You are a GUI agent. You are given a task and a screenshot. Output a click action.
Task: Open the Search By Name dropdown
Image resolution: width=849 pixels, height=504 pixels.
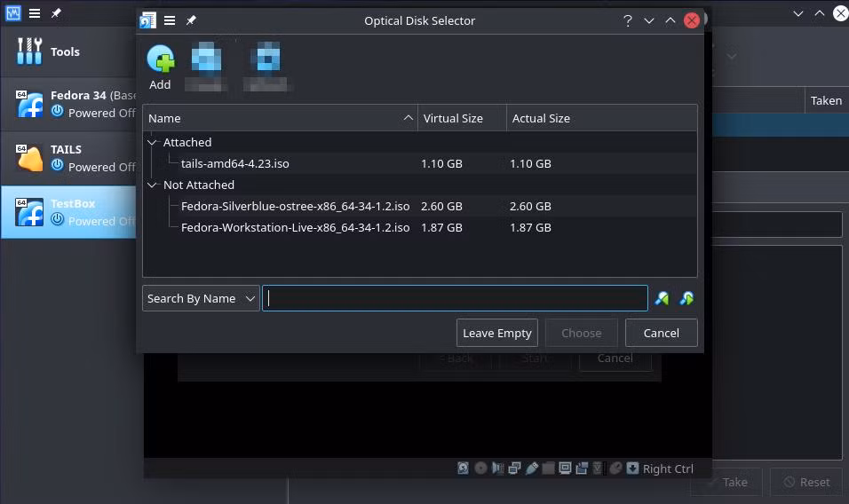pos(201,298)
